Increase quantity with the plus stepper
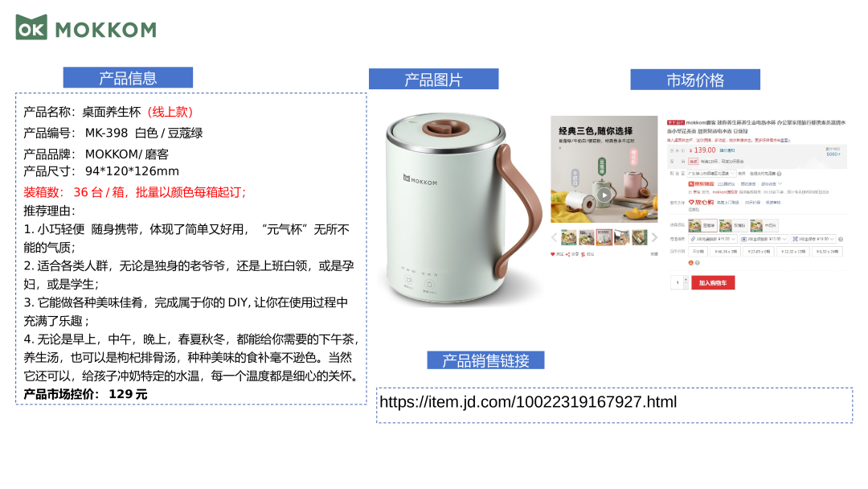 686,280
